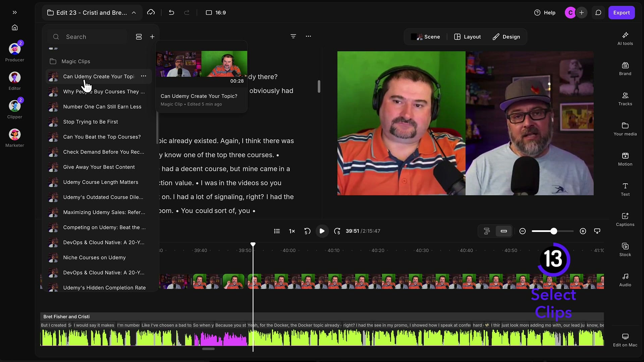Viewport: 644px width, 362px height.
Task: Select Give Away Your Best Content
Action: tap(99, 167)
